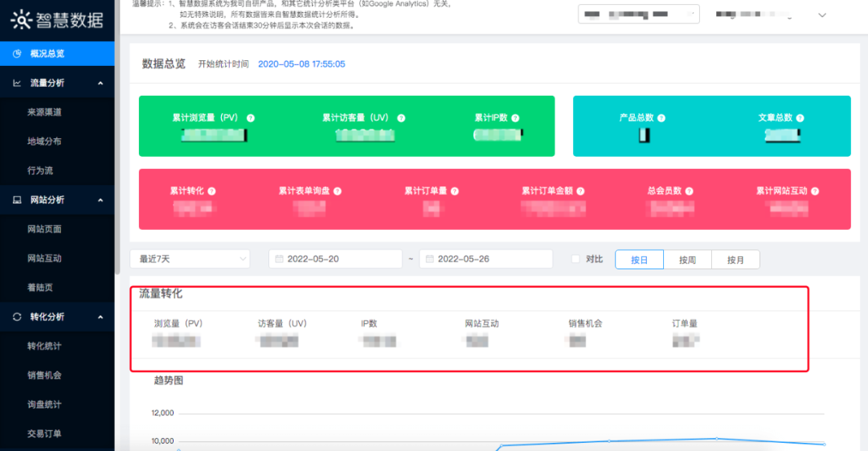Collapse the 转化分析 sidebar section
The height and width of the screenshot is (451, 868).
[x=100, y=317]
